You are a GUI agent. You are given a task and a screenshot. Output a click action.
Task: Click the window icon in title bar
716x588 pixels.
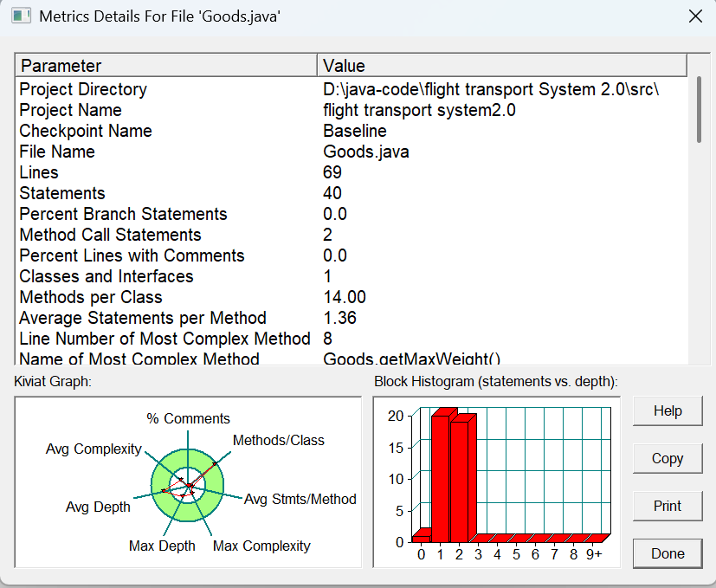(21, 16)
